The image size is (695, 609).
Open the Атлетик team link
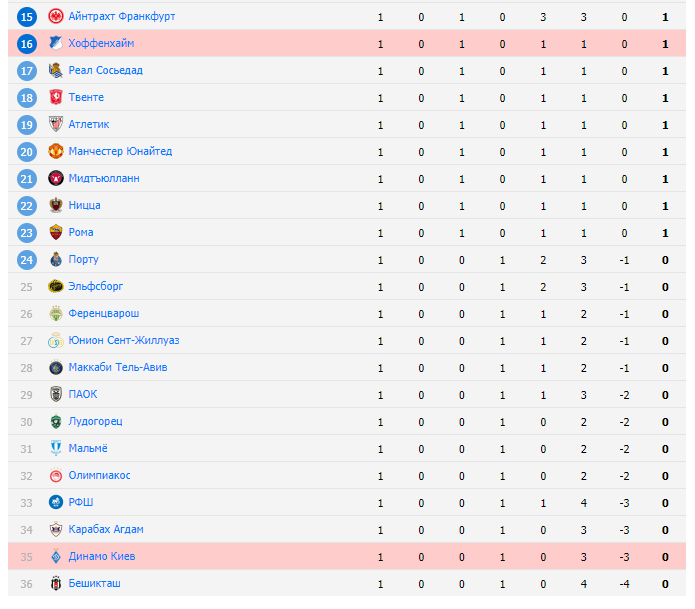(89, 125)
